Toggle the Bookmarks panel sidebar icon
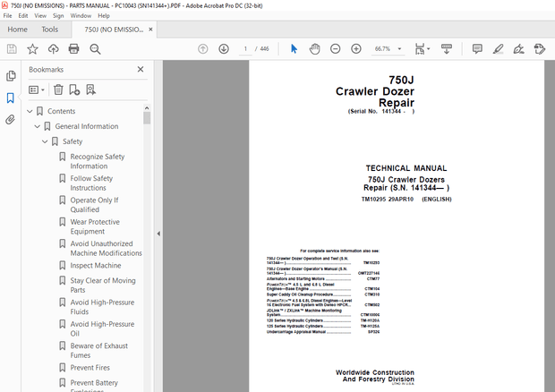 click(x=11, y=98)
